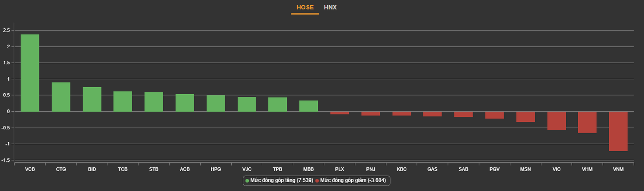This screenshot has width=644, height=191.
Task: Click the green HPG bar
Action: (x=216, y=103)
